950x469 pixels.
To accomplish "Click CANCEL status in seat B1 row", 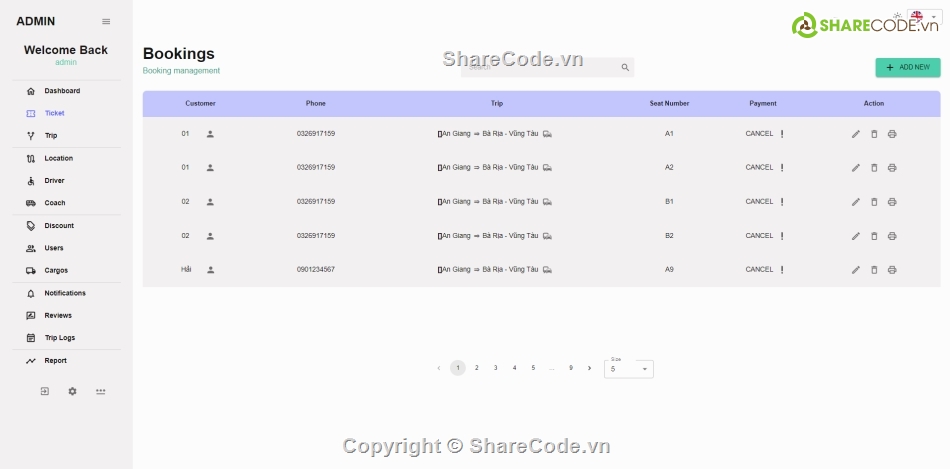I will click(759, 202).
